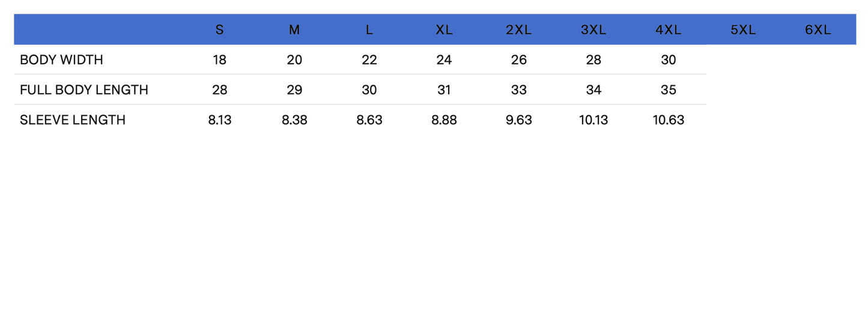Select the 4XL size column header

(x=668, y=30)
